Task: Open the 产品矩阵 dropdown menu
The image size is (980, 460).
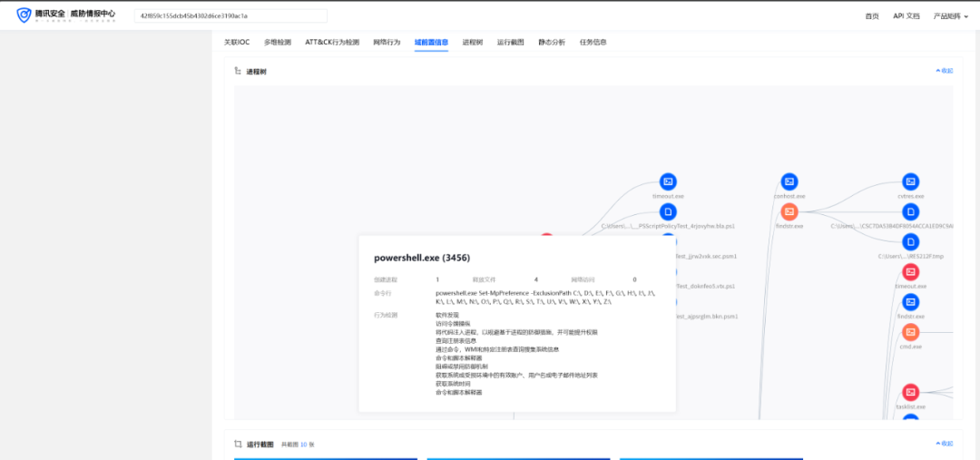Action: point(951,16)
